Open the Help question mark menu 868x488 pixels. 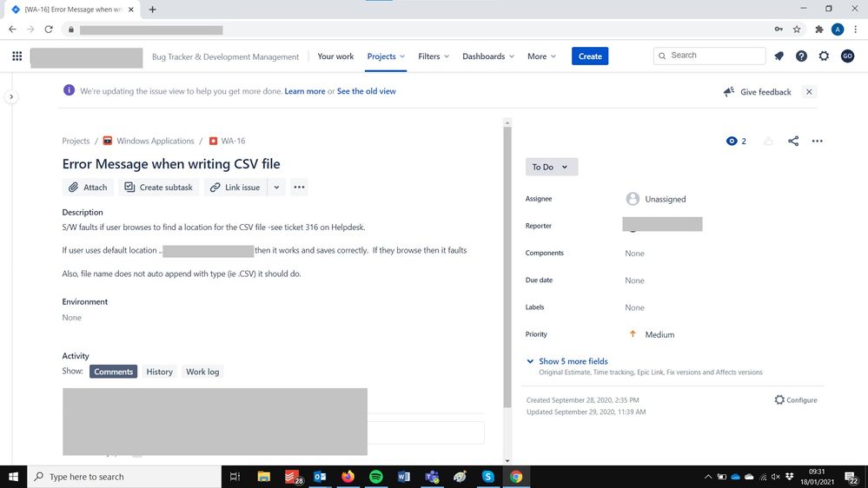click(x=801, y=56)
